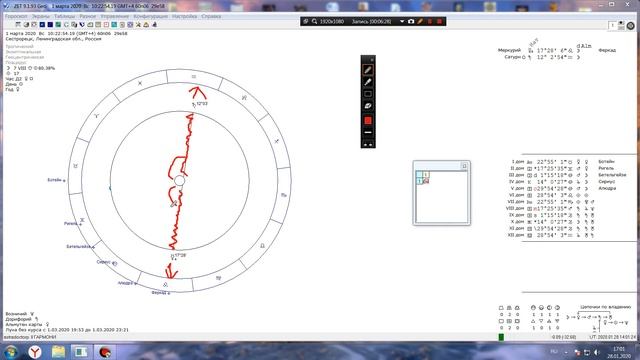Click the yellow star-figure toolbar icon
The image size is (640, 360).
coord(138,25)
